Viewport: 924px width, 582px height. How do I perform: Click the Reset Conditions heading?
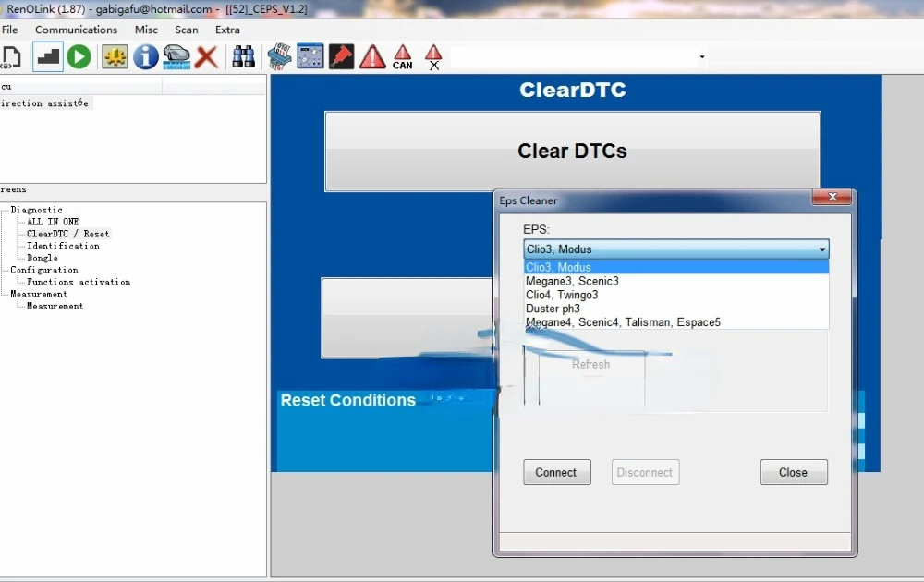pyautogui.click(x=347, y=401)
